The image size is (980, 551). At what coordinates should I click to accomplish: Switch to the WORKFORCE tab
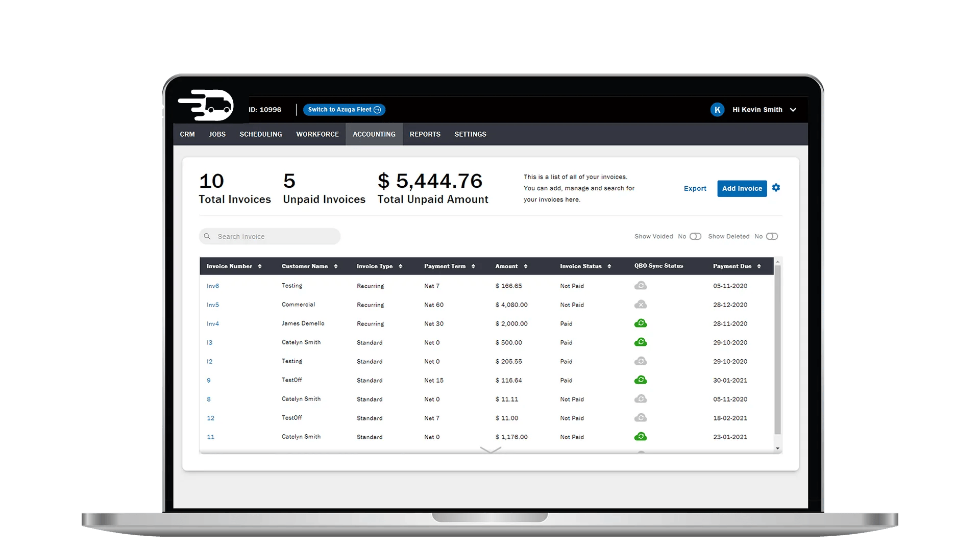coord(317,134)
